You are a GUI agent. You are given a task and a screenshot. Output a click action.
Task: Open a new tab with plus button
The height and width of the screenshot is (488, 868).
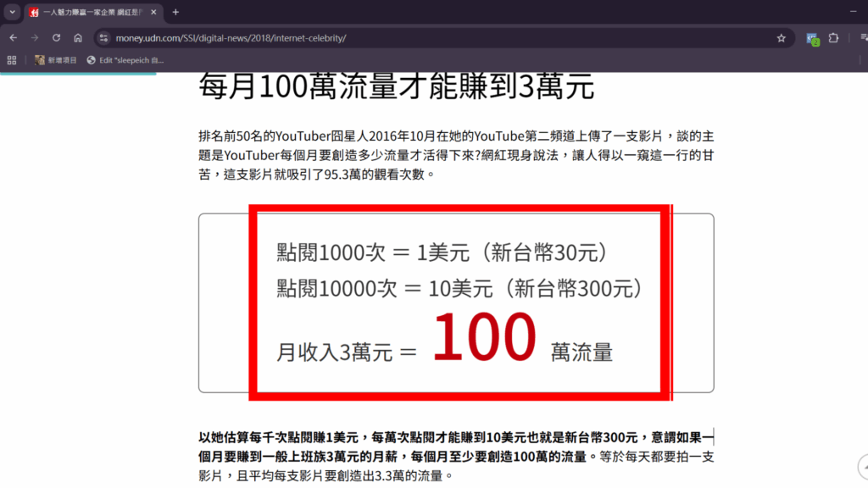(x=175, y=13)
